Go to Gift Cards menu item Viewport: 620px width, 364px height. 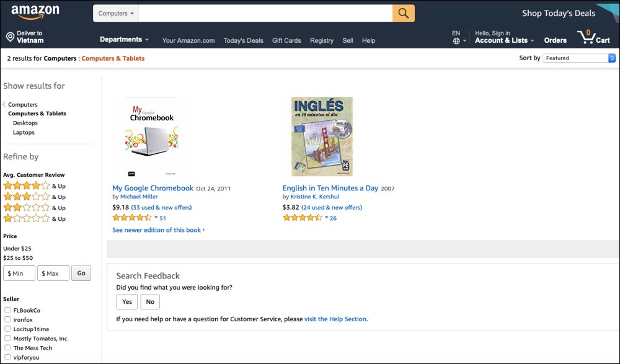coord(286,40)
